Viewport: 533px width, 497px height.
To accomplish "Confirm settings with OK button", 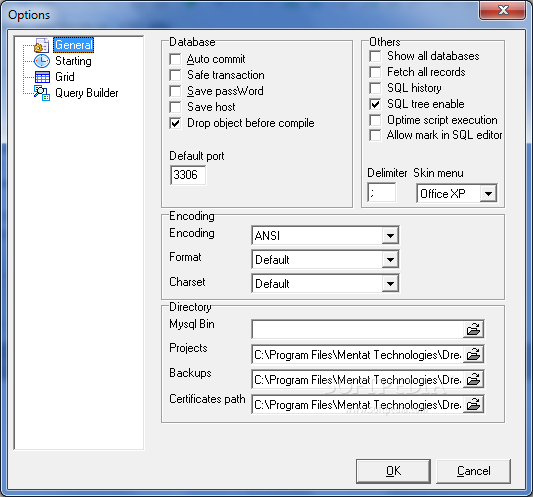I will point(393,471).
